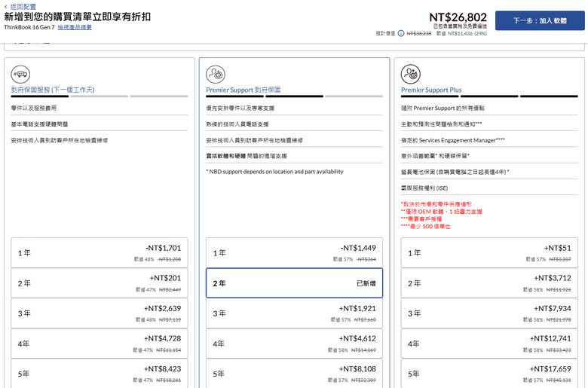
Task: Select 4年 Premier Support Plus +NT$12,741 option
Action: pyautogui.click(x=489, y=344)
